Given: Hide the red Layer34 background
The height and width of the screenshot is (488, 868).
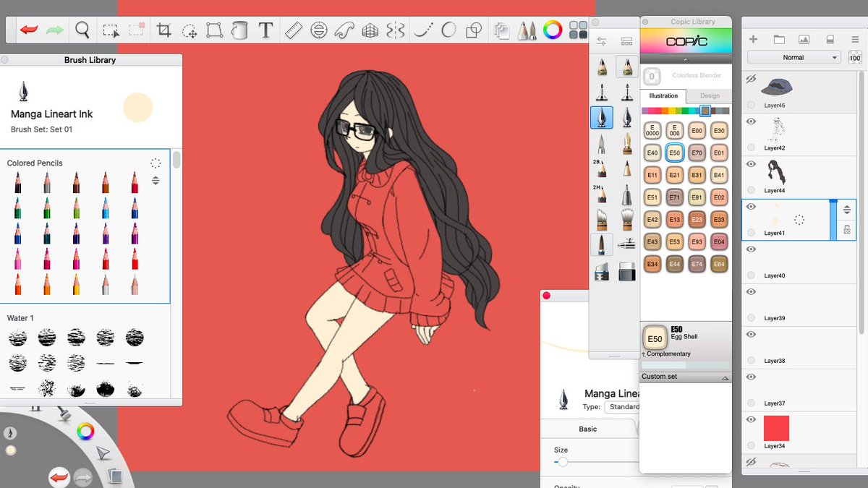Looking at the screenshot, I should point(751,420).
